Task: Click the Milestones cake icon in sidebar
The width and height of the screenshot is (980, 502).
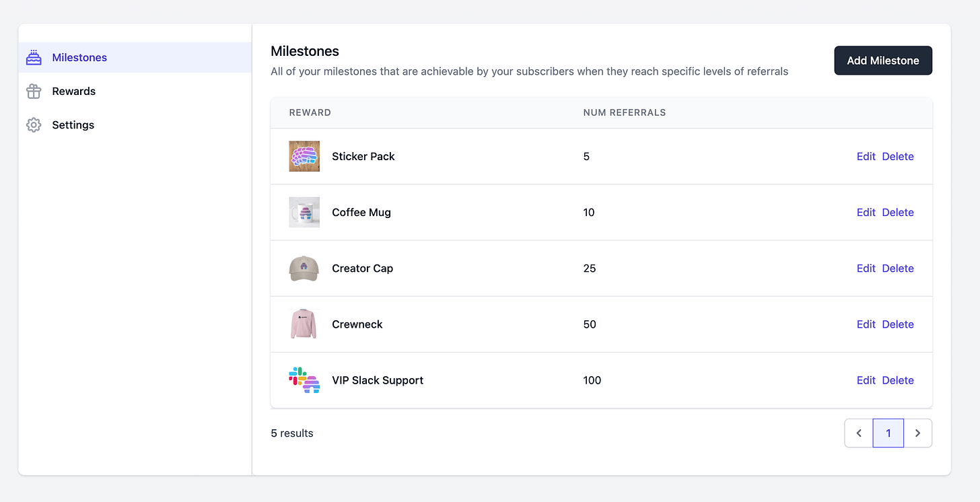Action: click(x=34, y=57)
